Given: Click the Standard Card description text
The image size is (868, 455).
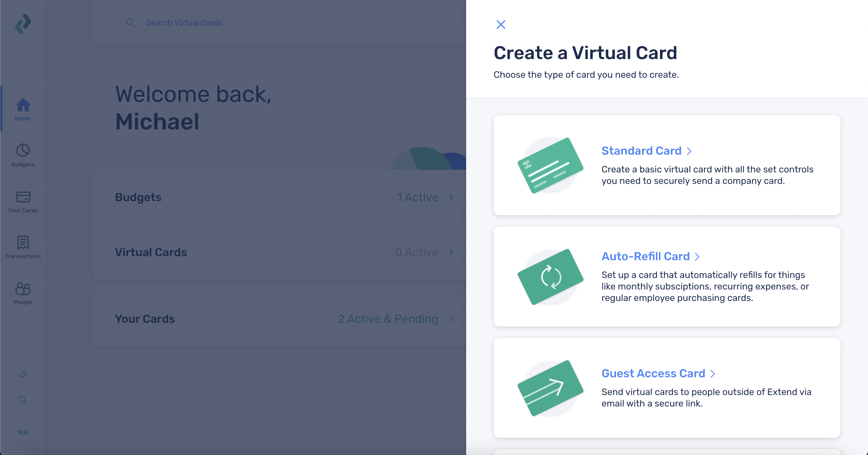Looking at the screenshot, I should click(707, 175).
